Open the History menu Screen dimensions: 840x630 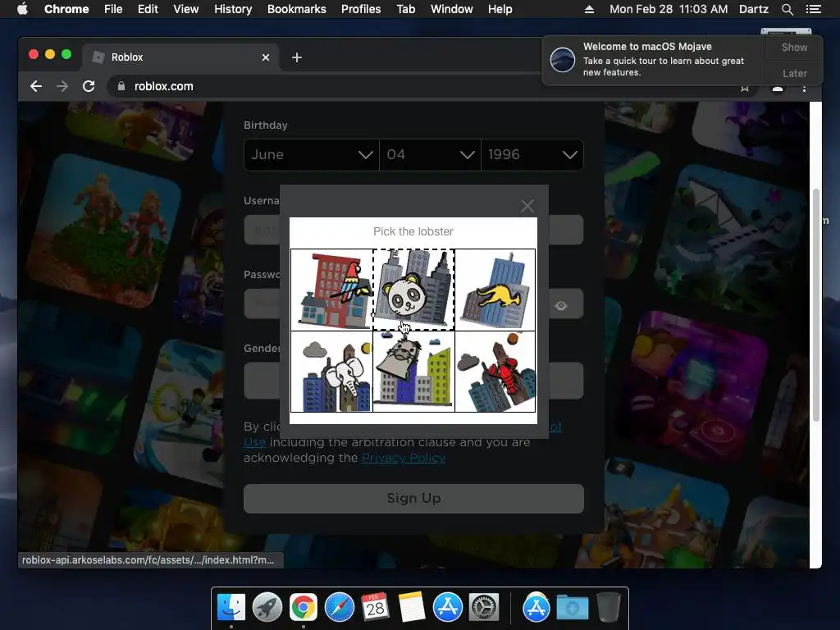233,9
